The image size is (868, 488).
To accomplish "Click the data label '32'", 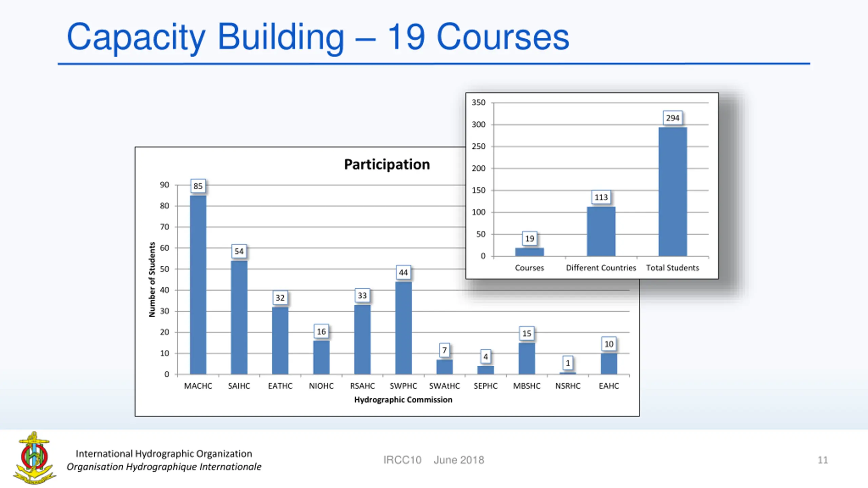I will pyautogui.click(x=280, y=298).
